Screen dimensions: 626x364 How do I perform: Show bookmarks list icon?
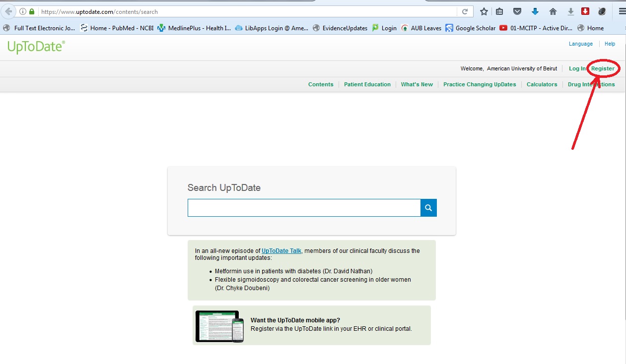tap(500, 11)
